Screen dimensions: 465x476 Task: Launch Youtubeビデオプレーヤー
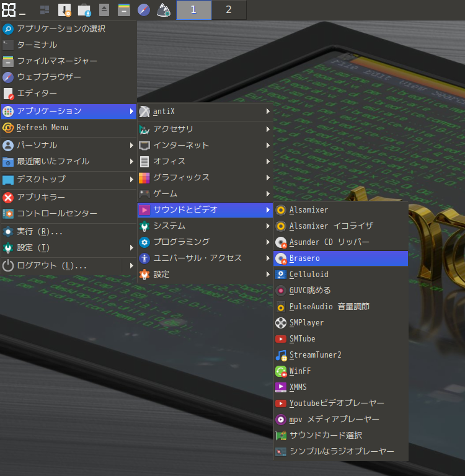[340, 403]
